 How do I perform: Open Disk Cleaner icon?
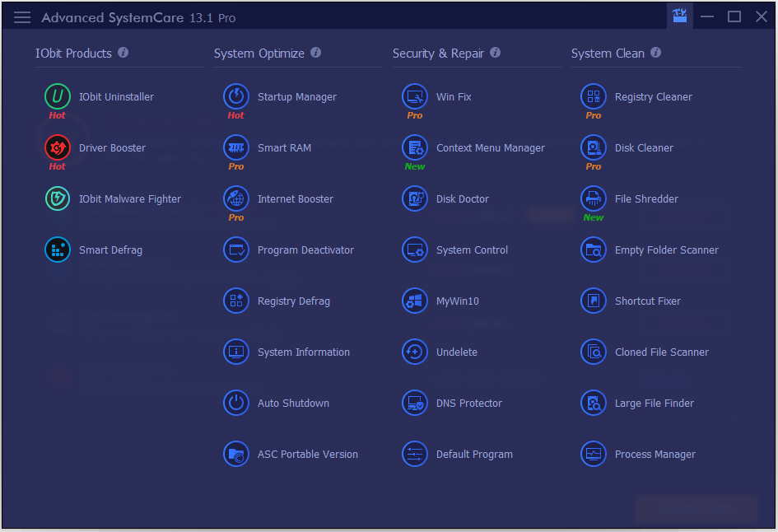point(594,147)
